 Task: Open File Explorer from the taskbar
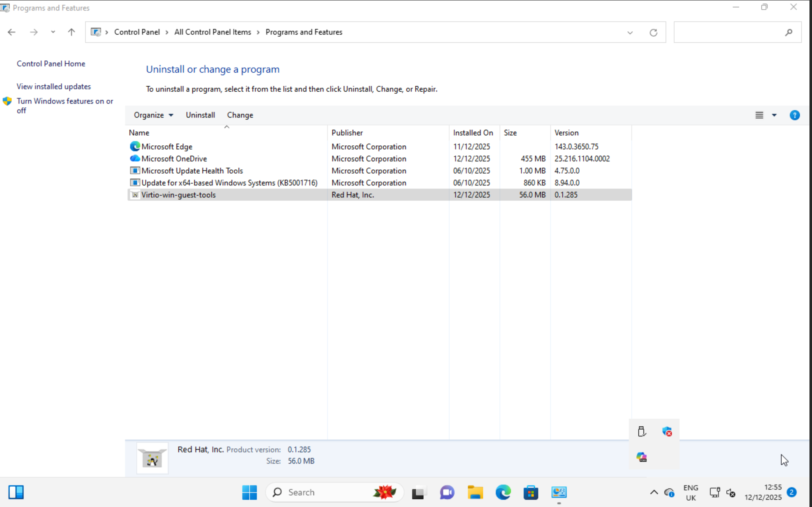pyautogui.click(x=475, y=492)
